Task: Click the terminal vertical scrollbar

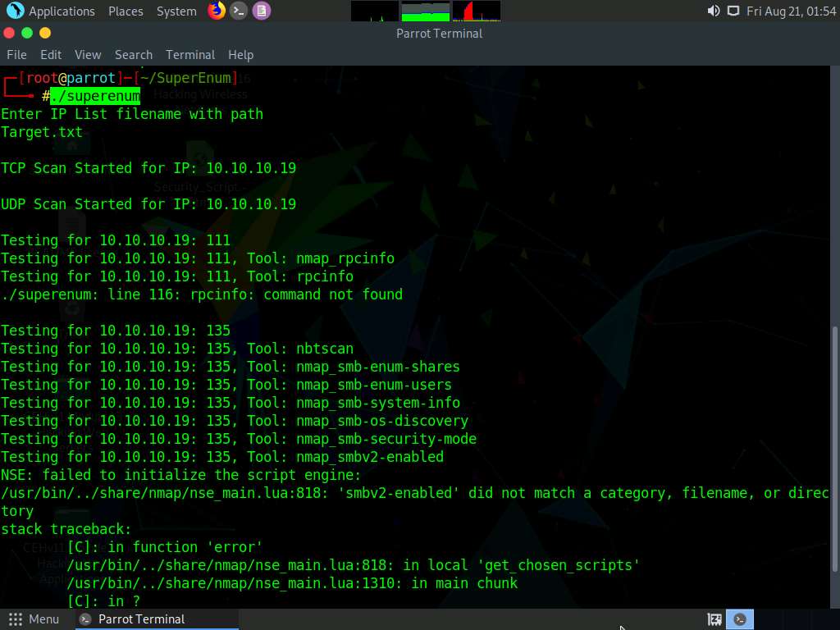Action: tap(835, 449)
